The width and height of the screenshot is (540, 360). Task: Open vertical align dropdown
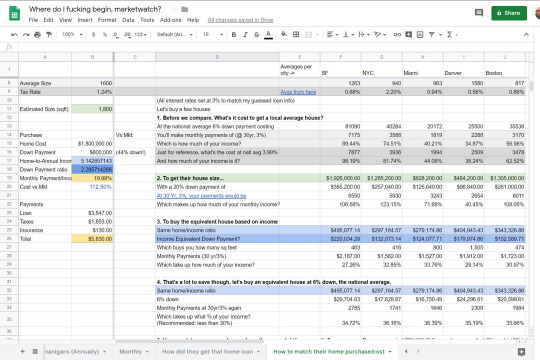coord(348,34)
